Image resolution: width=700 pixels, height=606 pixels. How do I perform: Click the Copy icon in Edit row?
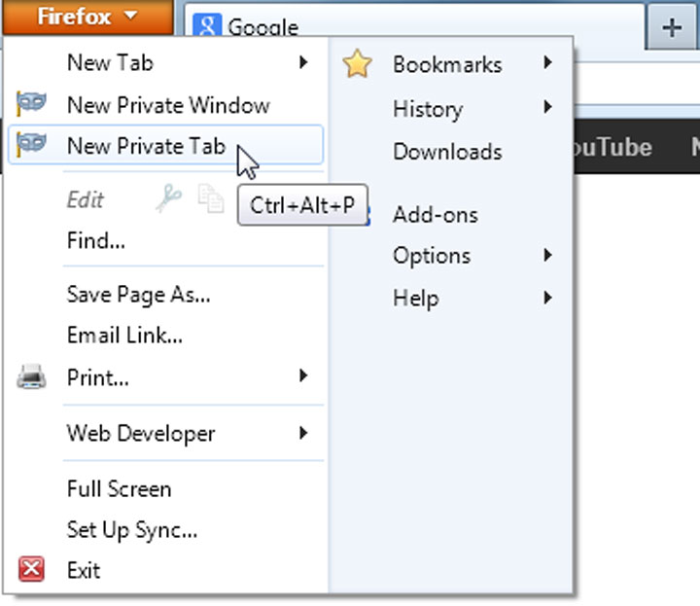(x=211, y=197)
